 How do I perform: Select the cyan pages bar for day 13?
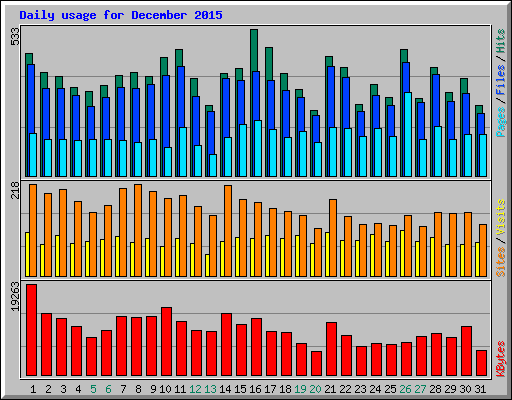[x=213, y=165]
